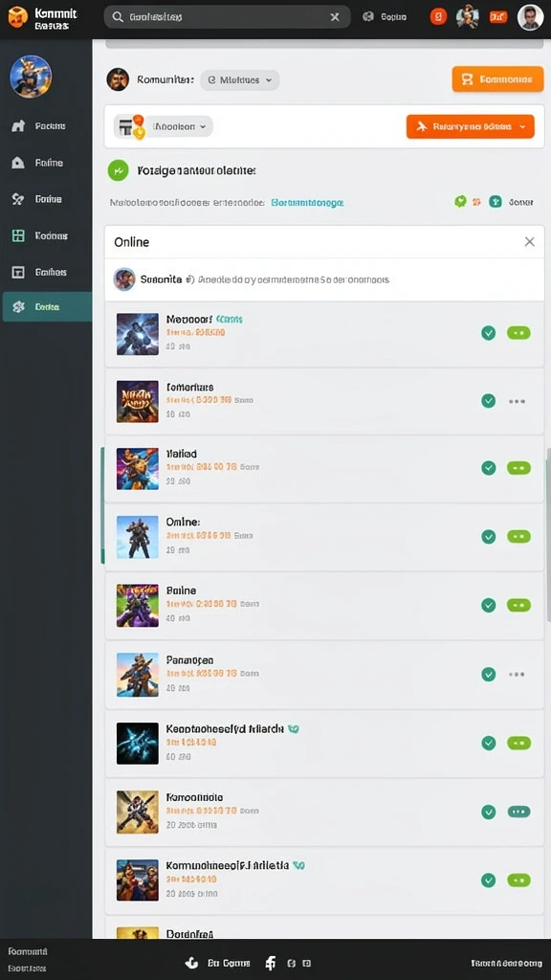
Task: Click the red notification badge icon in header
Action: click(x=438, y=17)
